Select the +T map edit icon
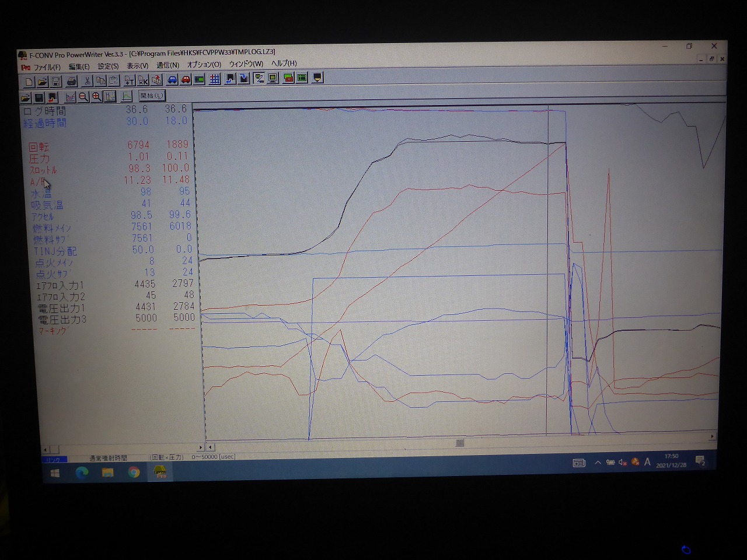 [130, 80]
